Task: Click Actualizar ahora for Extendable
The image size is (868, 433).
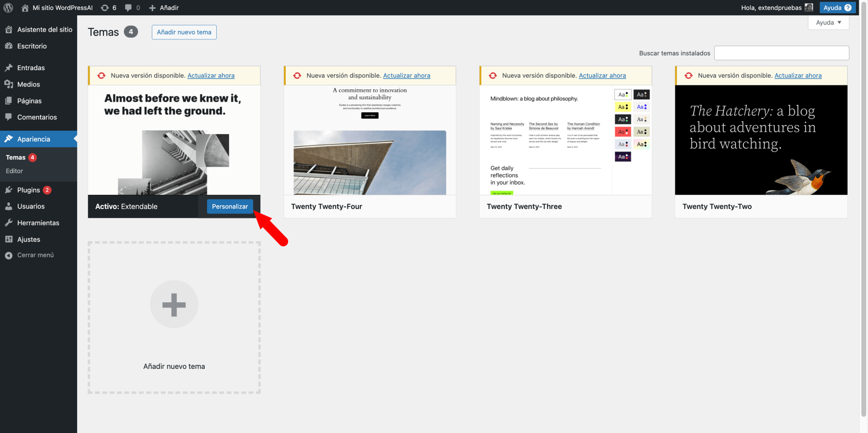Action: coord(211,75)
